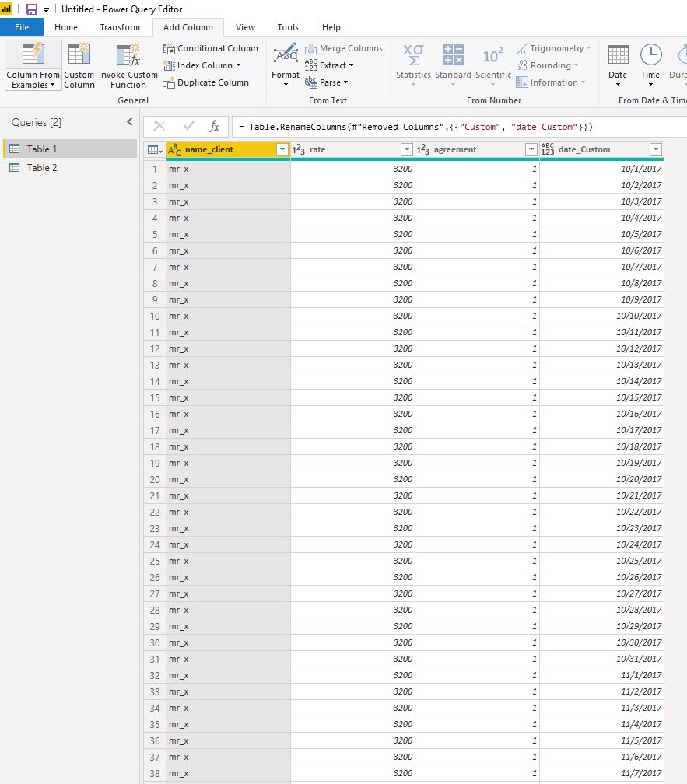Viewport: 687px width, 784px height.
Task: Select Table 1 query
Action: pos(70,149)
